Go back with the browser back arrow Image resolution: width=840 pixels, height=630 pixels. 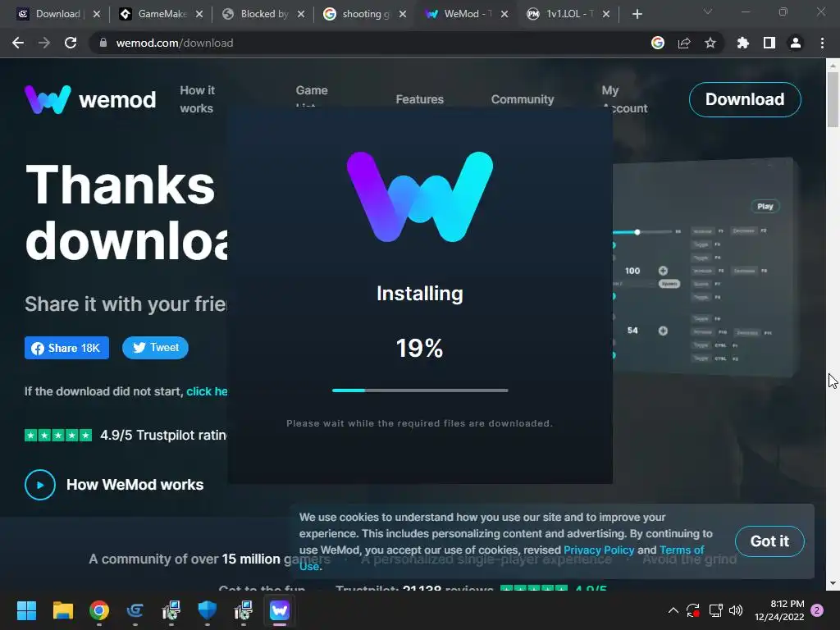[x=18, y=43]
